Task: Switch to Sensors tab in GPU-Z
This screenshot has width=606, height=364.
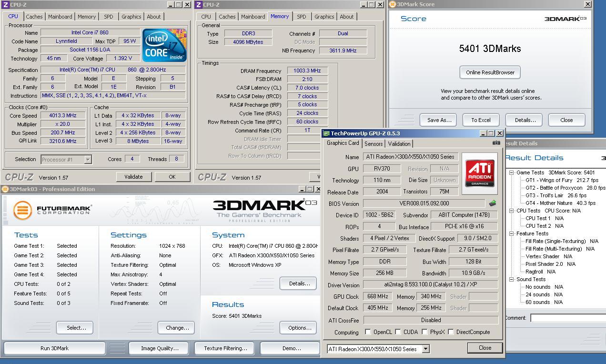Action: coord(374,144)
